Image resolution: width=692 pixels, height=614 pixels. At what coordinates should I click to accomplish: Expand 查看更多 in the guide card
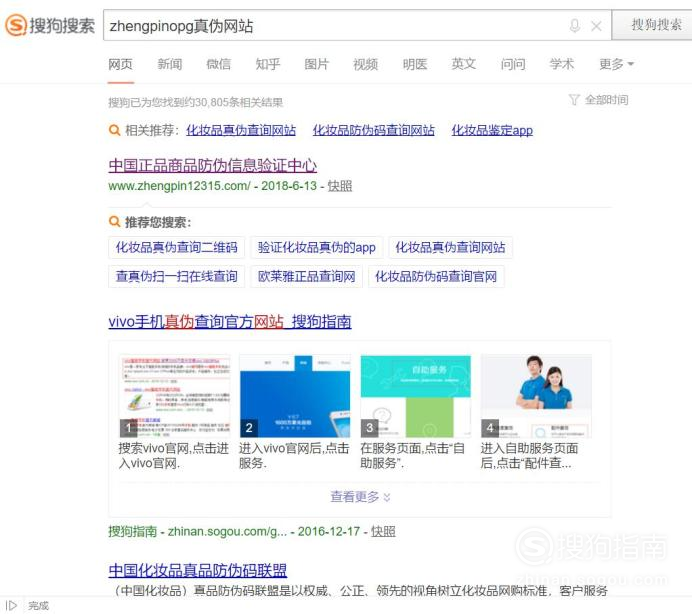point(360,497)
